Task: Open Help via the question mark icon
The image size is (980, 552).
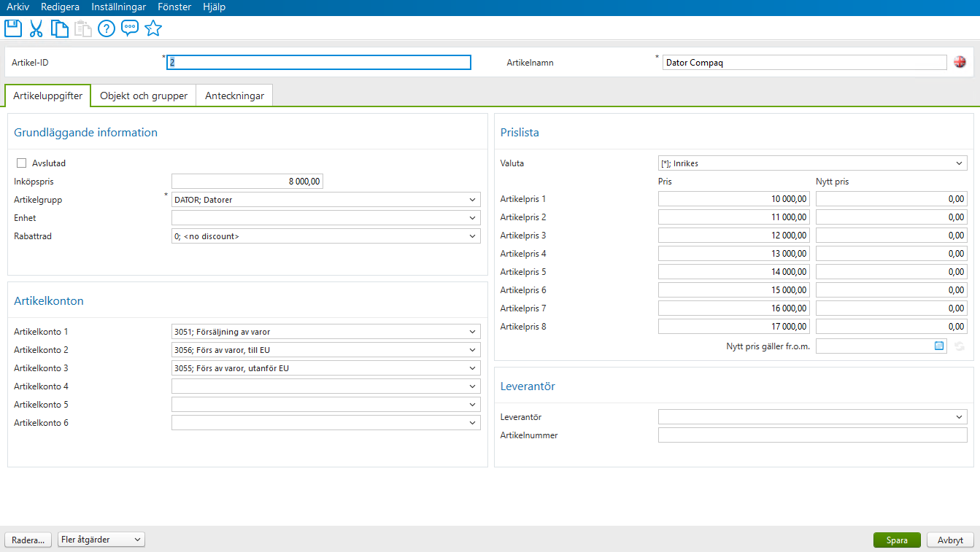Action: 107,28
